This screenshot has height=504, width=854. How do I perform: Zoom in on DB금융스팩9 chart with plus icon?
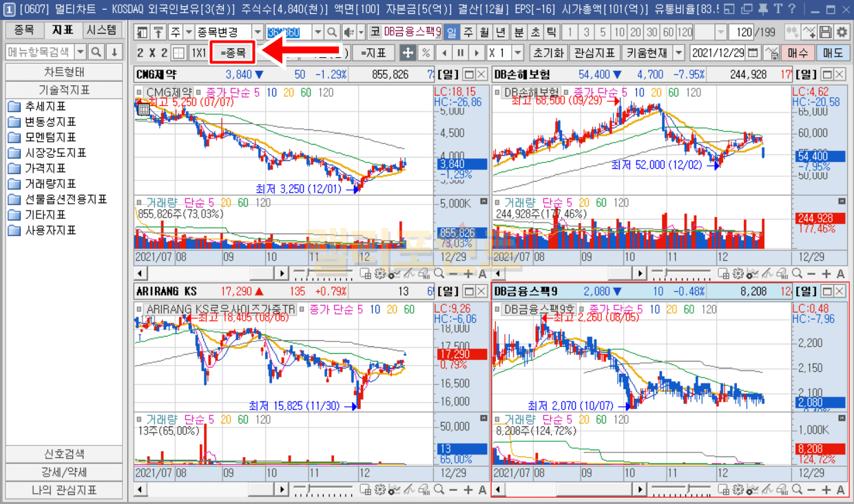click(x=827, y=490)
